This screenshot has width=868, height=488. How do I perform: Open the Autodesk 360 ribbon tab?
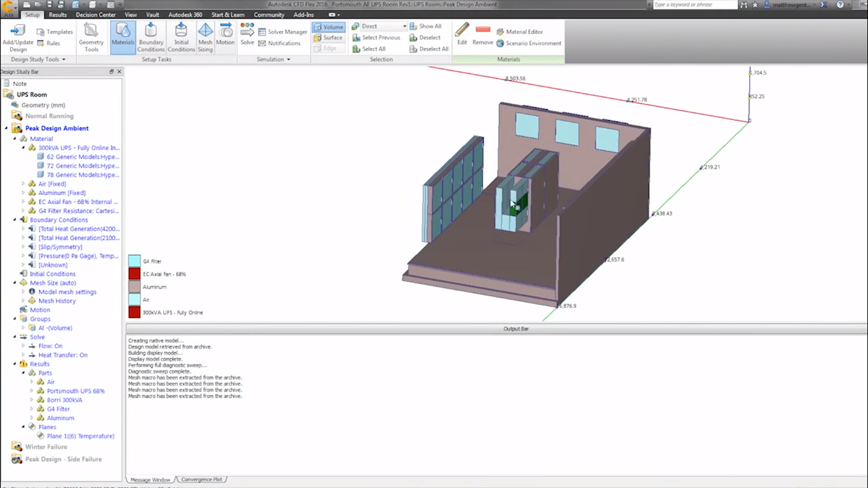click(185, 15)
